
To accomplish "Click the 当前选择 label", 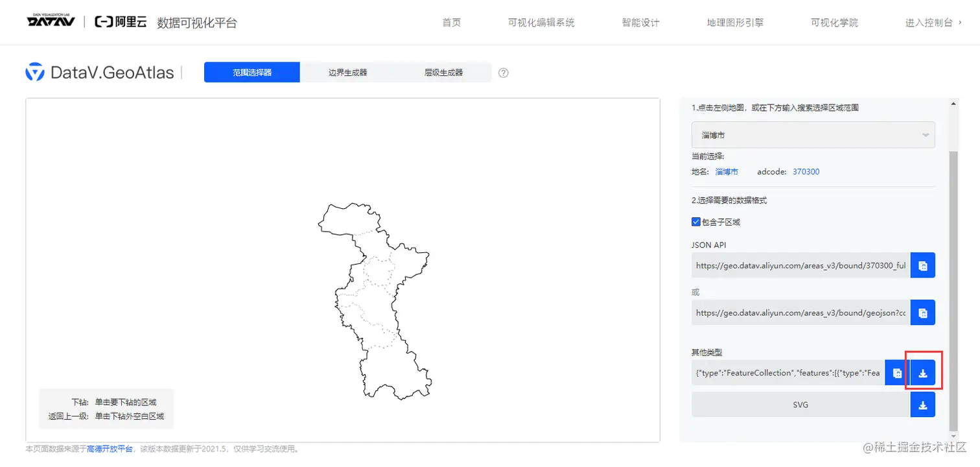I will [x=708, y=156].
